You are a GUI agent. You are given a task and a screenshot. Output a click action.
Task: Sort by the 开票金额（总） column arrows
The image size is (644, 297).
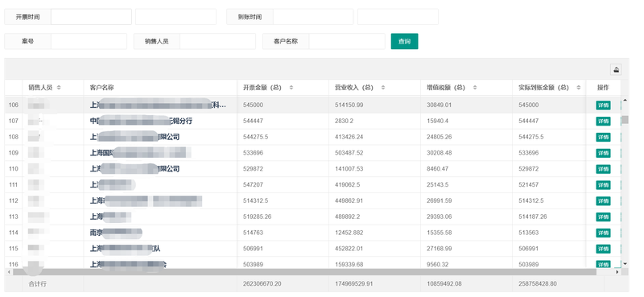tap(291, 88)
